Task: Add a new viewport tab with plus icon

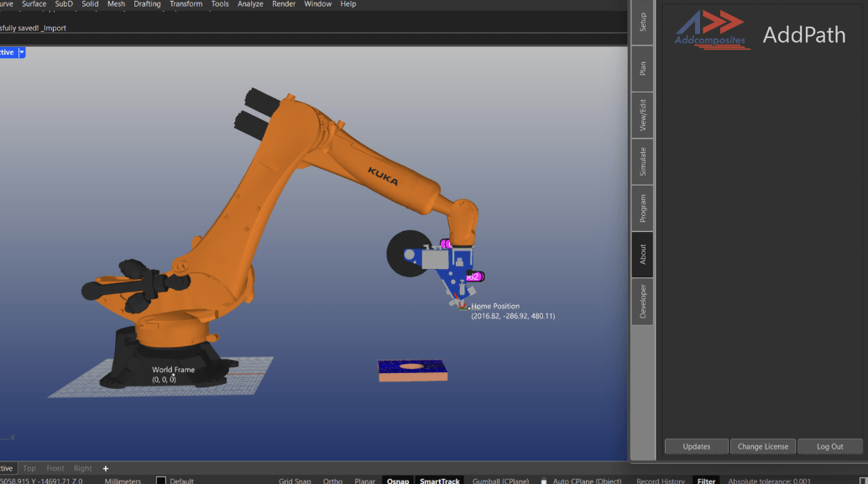Action: tap(105, 469)
